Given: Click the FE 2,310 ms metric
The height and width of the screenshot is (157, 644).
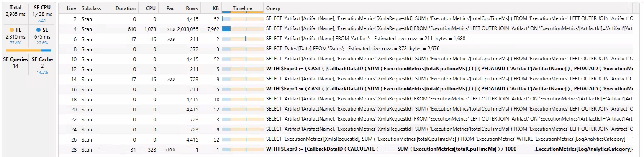Looking at the screenshot, I should (x=15, y=37).
